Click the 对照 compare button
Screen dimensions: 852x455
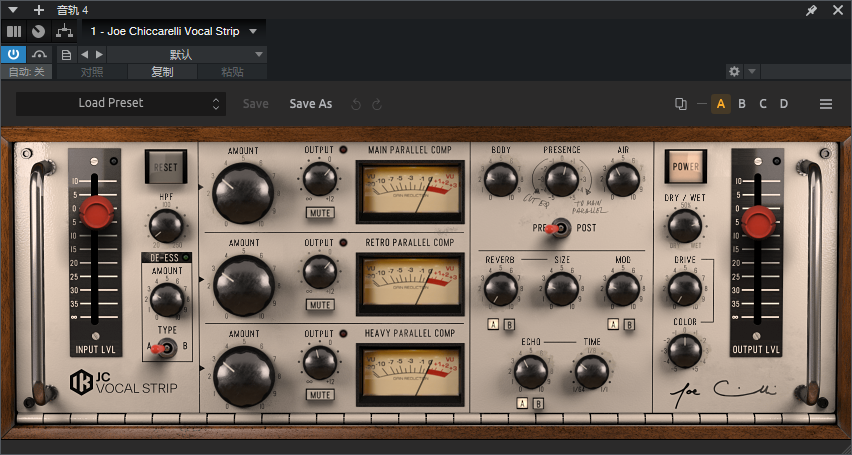pyautogui.click(x=92, y=72)
